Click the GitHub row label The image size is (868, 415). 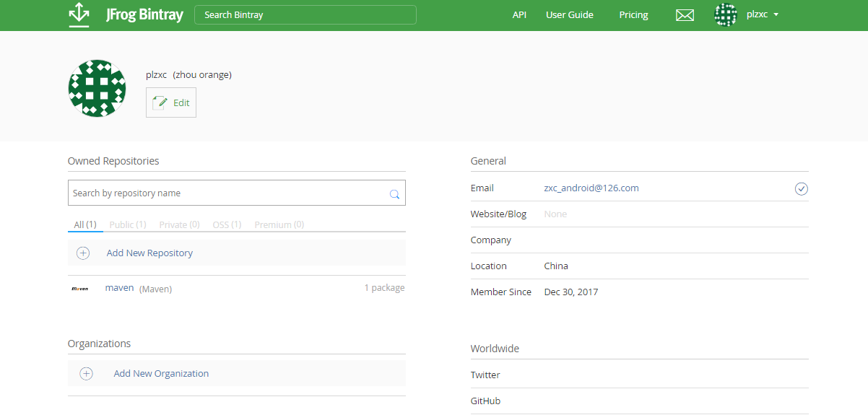[485, 401]
